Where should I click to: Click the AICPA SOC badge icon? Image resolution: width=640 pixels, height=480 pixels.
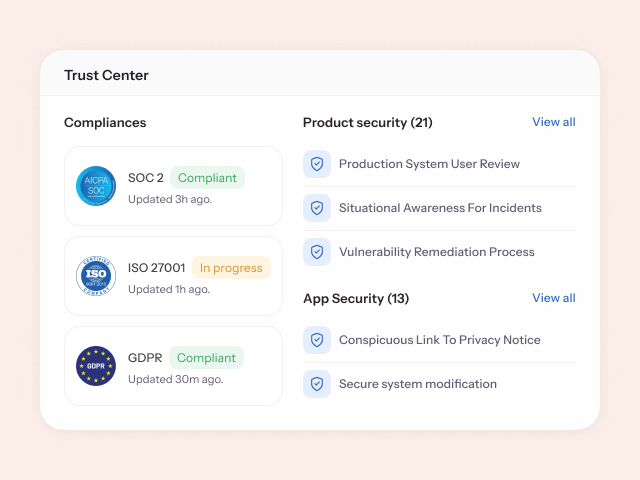(96, 186)
